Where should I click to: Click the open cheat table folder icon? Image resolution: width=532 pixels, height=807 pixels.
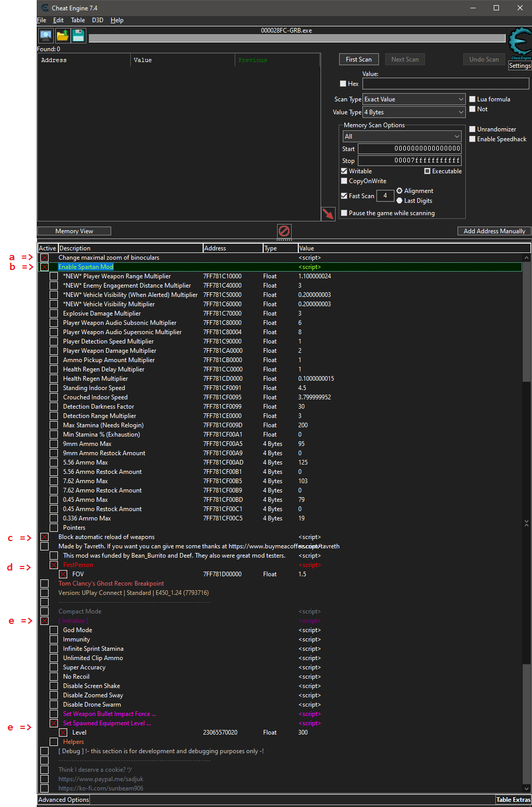63,35
